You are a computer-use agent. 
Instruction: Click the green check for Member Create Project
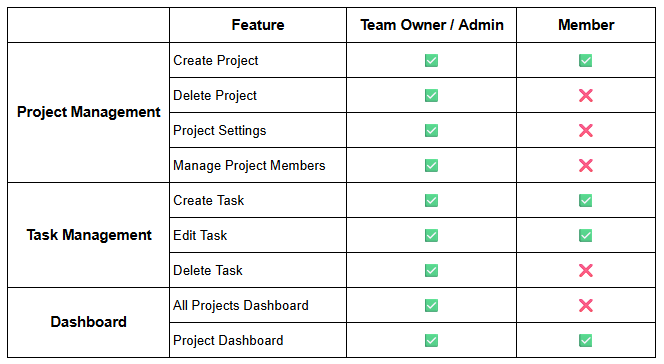pyautogui.click(x=585, y=61)
